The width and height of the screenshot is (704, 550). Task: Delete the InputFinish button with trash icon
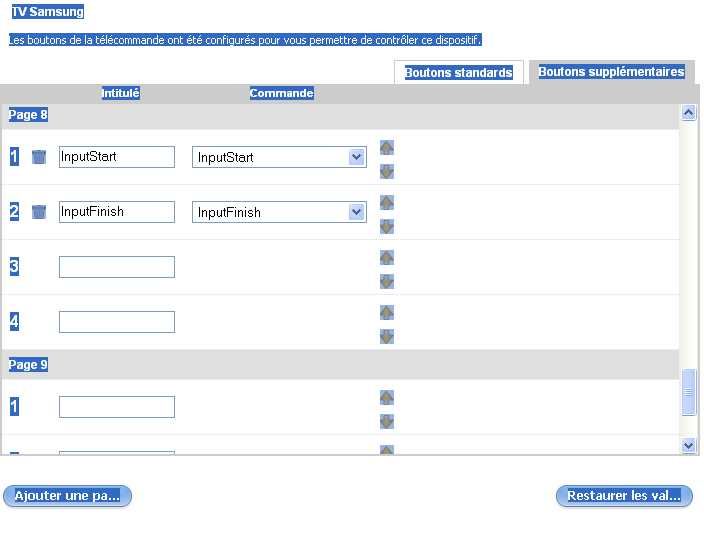[39, 212]
